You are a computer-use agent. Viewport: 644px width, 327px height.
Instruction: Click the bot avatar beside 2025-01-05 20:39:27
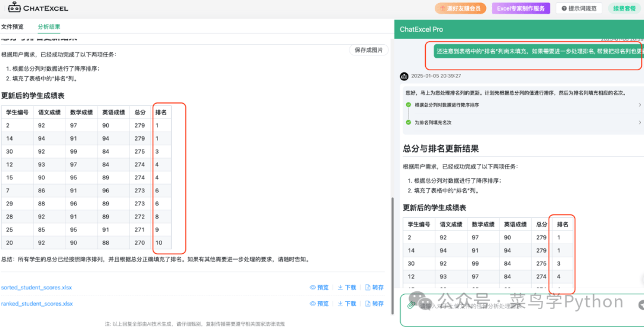coord(404,76)
